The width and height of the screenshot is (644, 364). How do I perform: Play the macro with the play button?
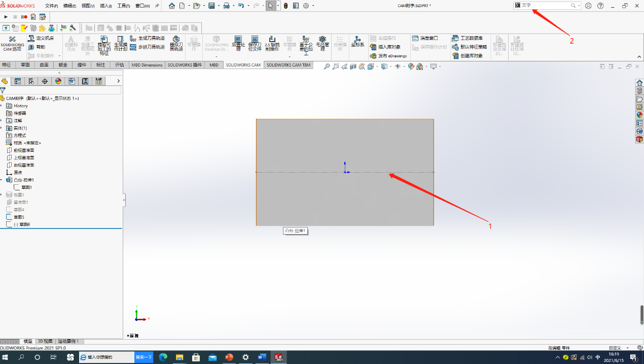[6, 17]
